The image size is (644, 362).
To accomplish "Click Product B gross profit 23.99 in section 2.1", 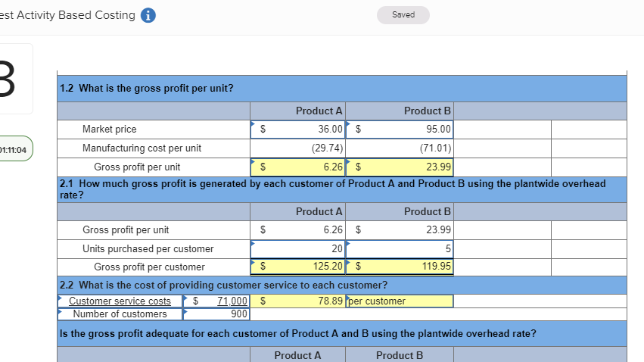I will click(400, 229).
